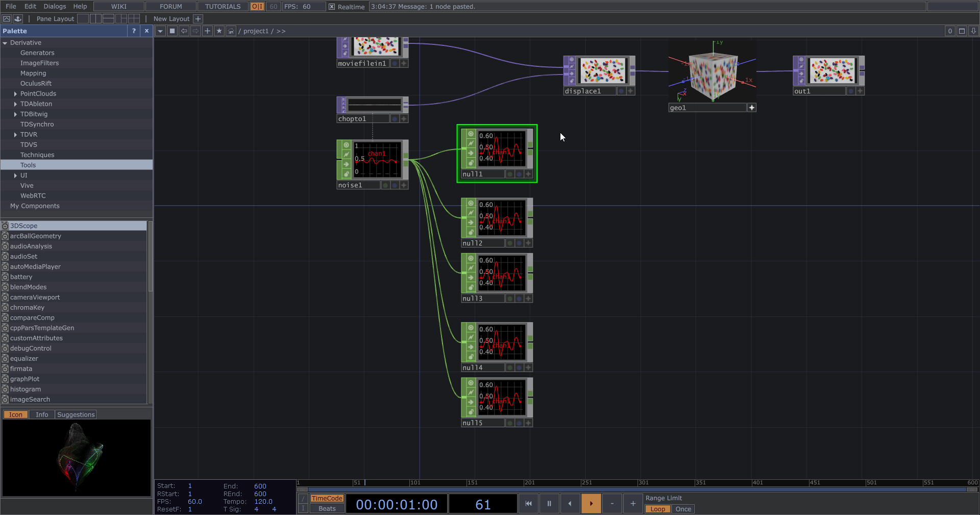The image size is (980, 515).
Task: Click frame 301 on the timeline ruler
Action: 639,483
